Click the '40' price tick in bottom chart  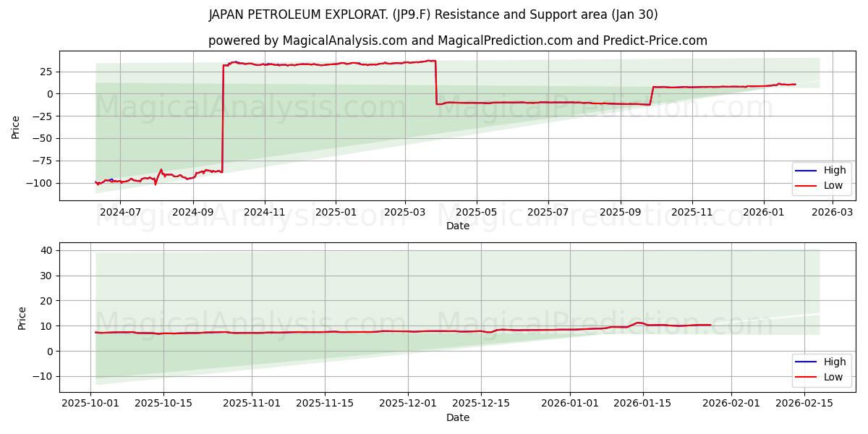[x=48, y=250]
